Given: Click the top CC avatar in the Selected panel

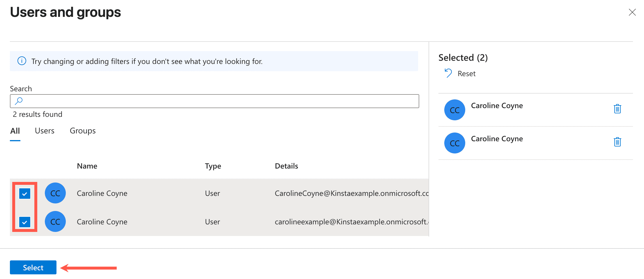Looking at the screenshot, I should coord(454,110).
